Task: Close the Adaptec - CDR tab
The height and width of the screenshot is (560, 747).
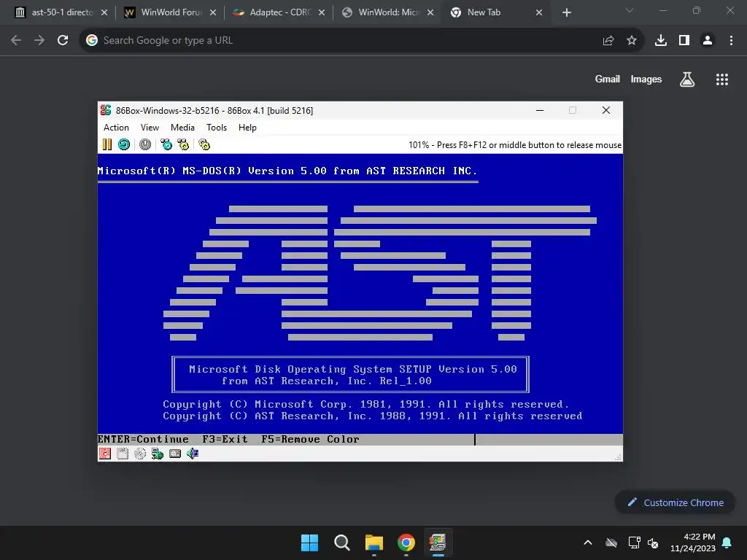Action: tap(322, 12)
